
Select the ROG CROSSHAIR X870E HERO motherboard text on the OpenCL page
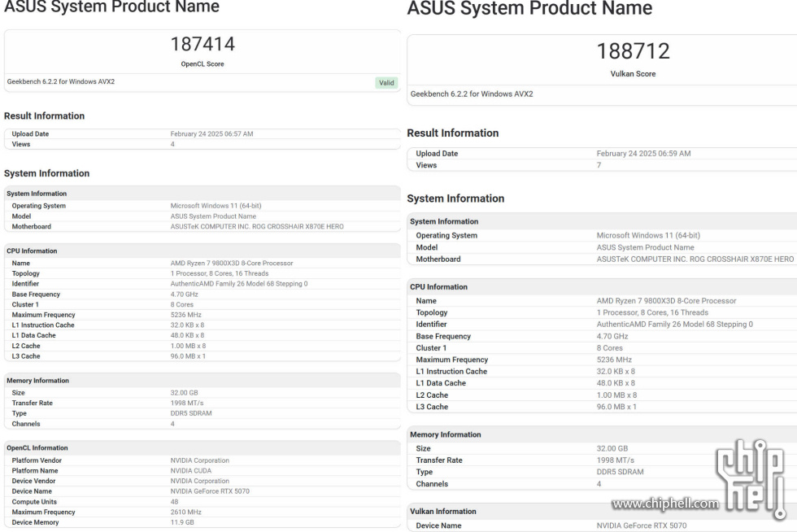pyautogui.click(x=298, y=227)
